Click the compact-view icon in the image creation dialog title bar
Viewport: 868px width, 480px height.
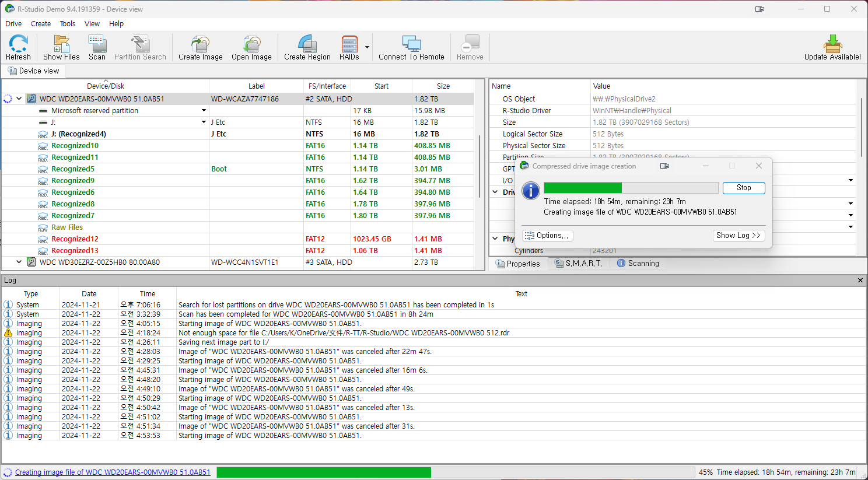click(x=664, y=166)
